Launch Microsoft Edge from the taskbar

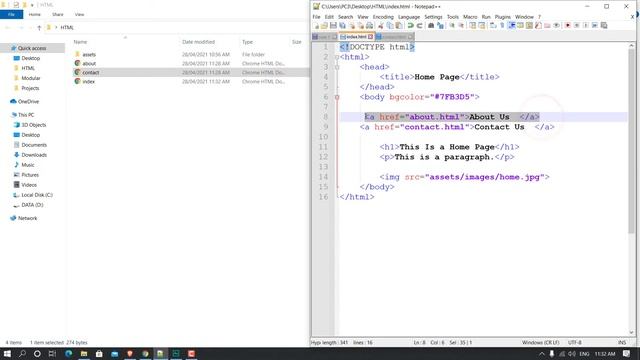coord(68,354)
